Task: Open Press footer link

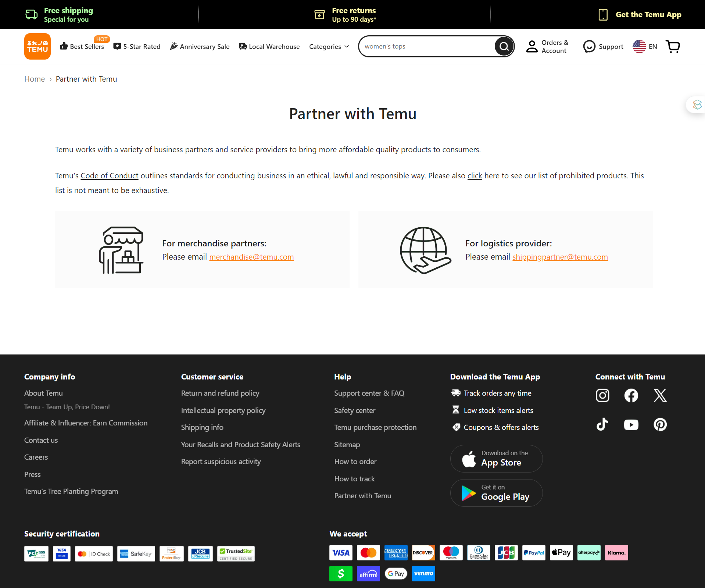Action: pyautogui.click(x=32, y=474)
